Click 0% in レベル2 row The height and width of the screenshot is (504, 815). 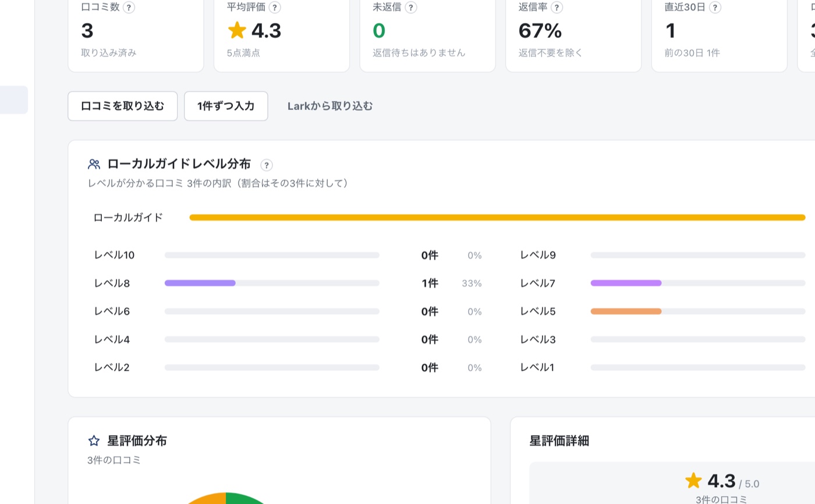pos(475,367)
